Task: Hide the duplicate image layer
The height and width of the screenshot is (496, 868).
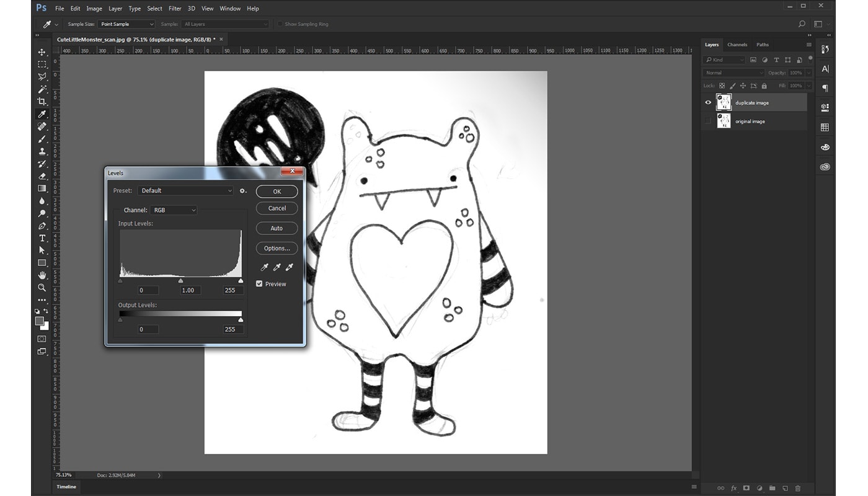Action: [708, 103]
